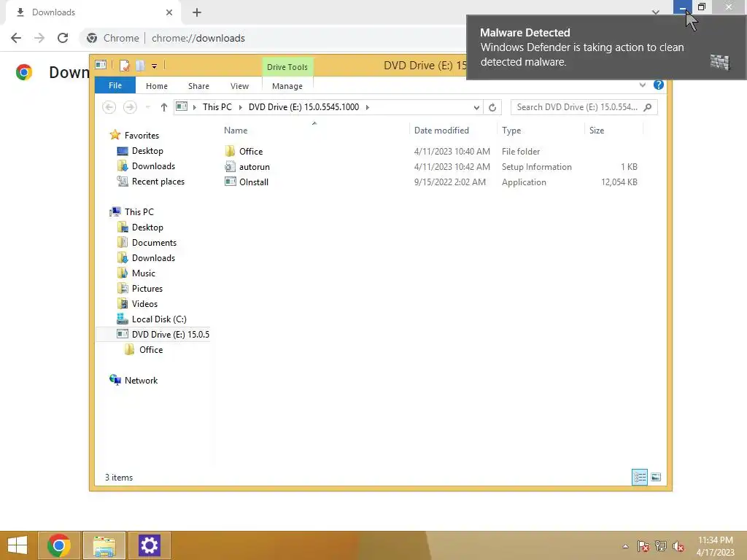Switch to large icons view layout

pyautogui.click(x=656, y=477)
